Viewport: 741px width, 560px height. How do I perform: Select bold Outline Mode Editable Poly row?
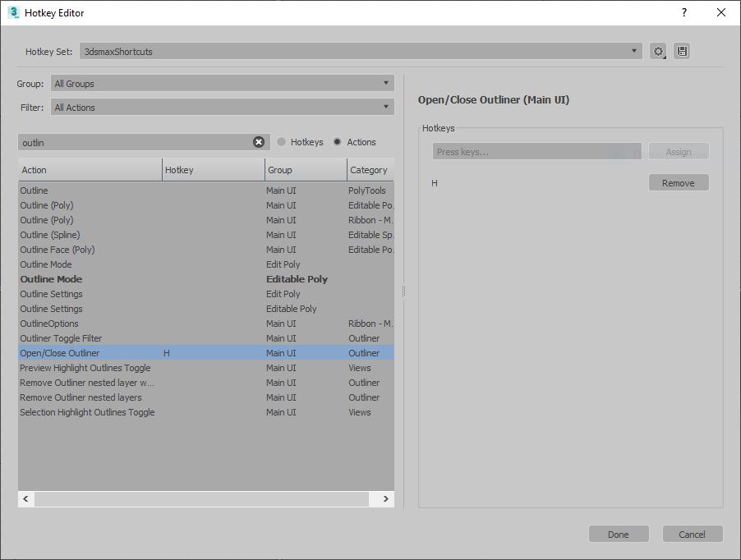point(206,279)
